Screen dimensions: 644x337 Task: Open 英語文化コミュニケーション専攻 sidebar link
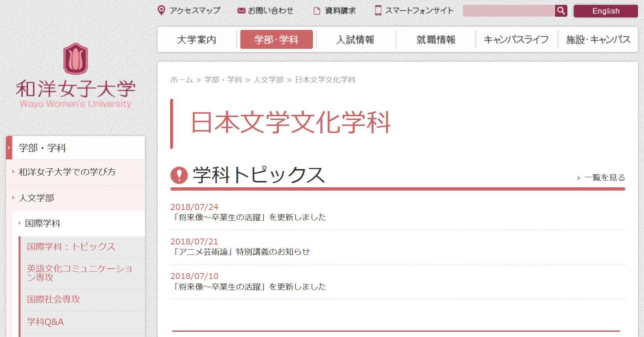click(80, 273)
